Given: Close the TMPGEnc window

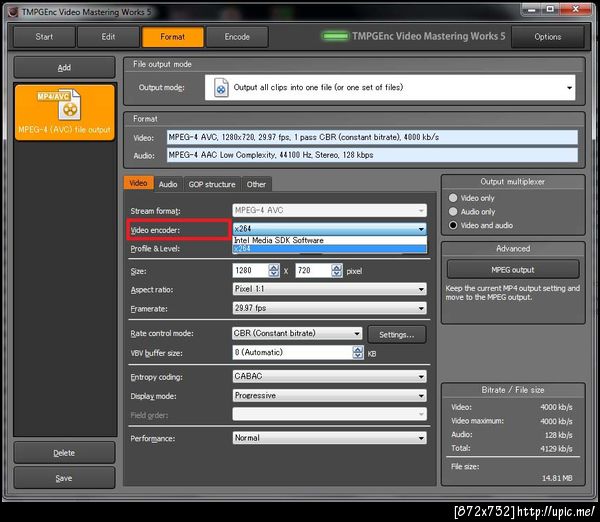Looking at the screenshot, I should pyautogui.click(x=575, y=9).
